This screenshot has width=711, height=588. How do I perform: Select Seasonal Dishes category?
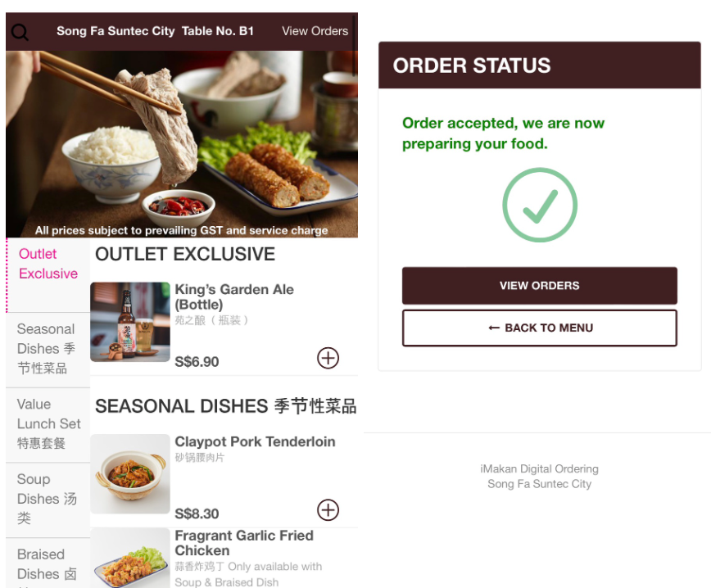coord(48,350)
